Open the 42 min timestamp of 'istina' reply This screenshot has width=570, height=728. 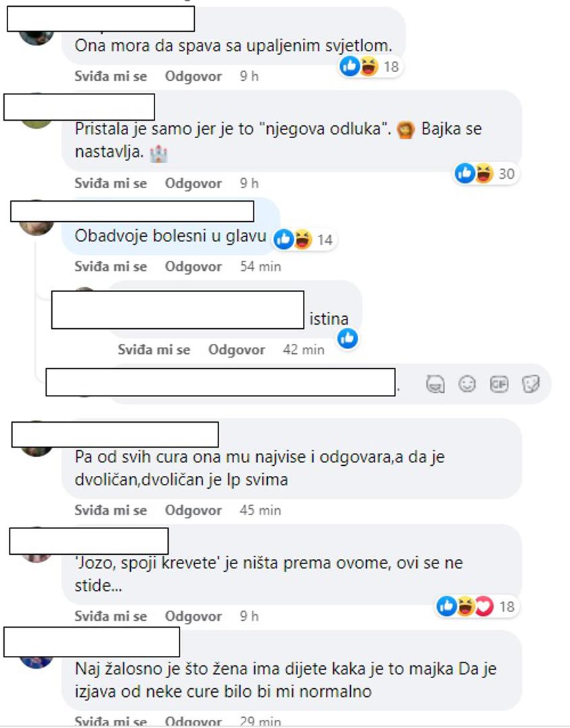pos(304,350)
